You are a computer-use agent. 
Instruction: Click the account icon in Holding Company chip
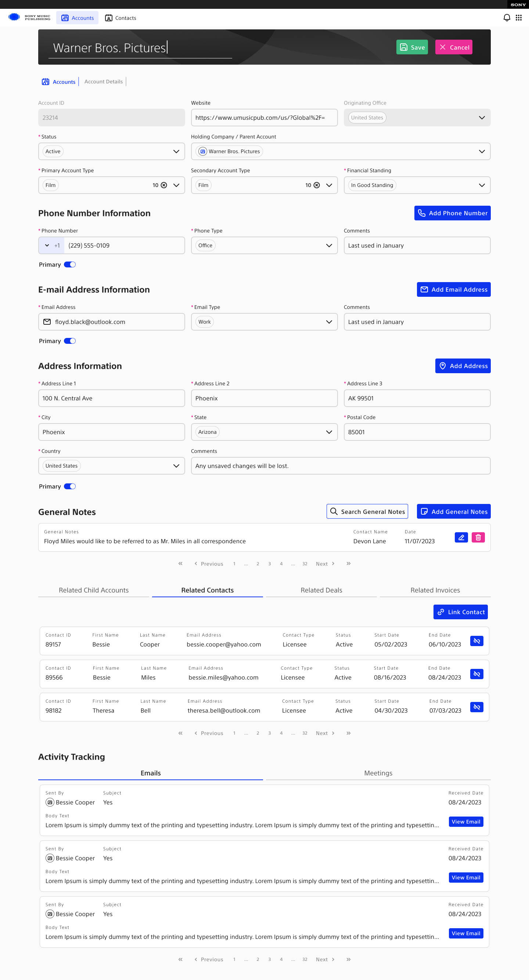coord(203,151)
